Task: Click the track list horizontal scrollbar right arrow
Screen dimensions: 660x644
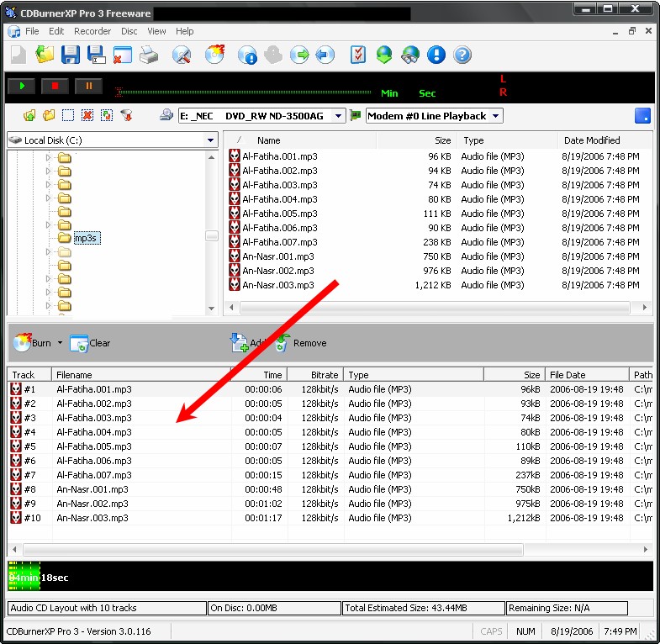Action: click(x=645, y=549)
